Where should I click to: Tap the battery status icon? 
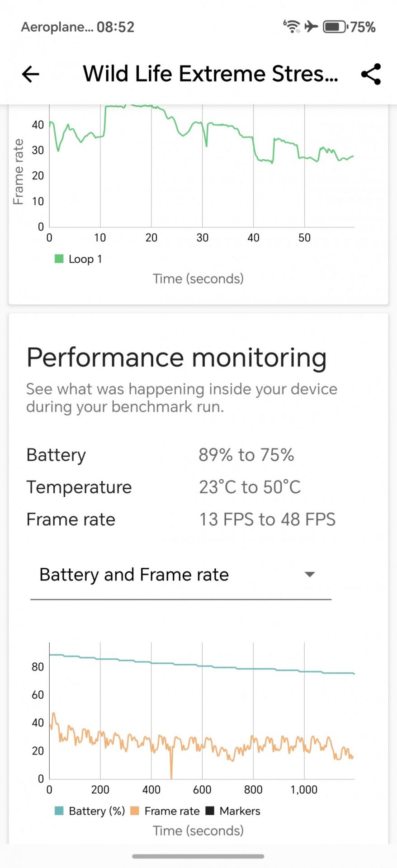point(335,27)
